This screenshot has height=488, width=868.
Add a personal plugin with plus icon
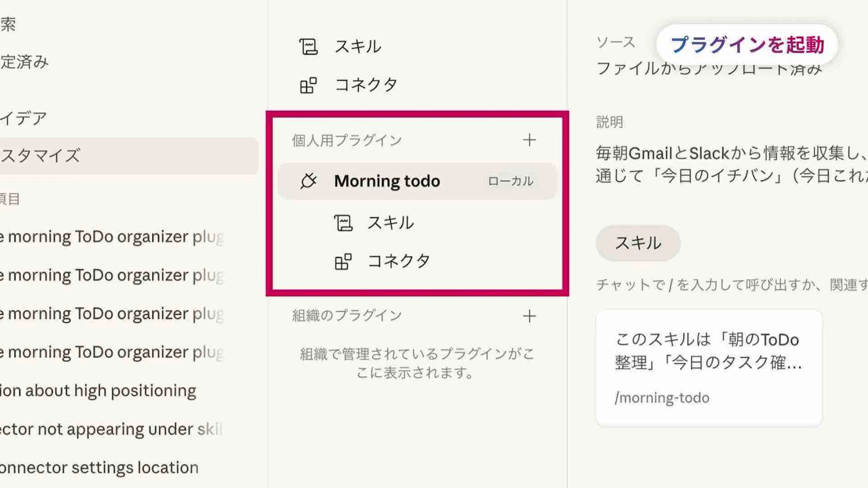click(x=529, y=140)
